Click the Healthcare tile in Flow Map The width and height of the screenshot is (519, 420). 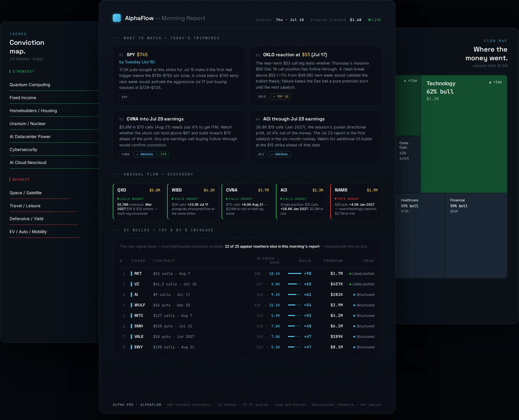(x=420, y=236)
